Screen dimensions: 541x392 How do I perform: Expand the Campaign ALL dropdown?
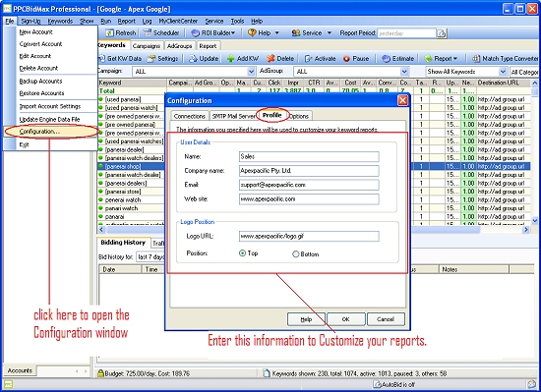pos(251,72)
